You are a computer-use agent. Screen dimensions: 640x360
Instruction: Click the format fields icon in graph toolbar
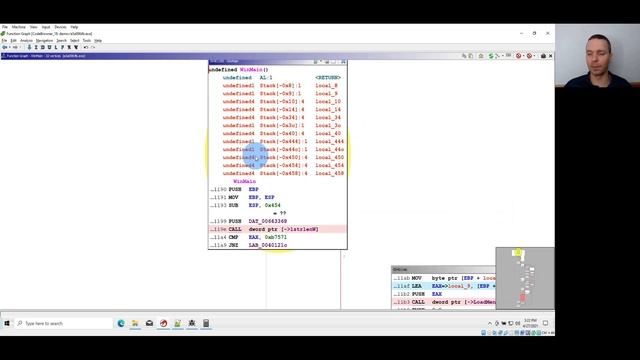coord(509,55)
